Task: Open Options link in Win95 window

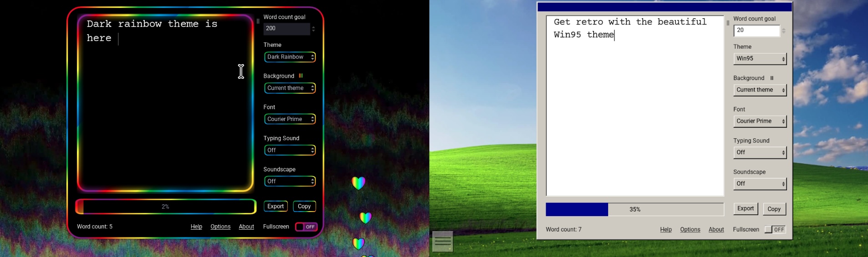Action: click(690, 230)
